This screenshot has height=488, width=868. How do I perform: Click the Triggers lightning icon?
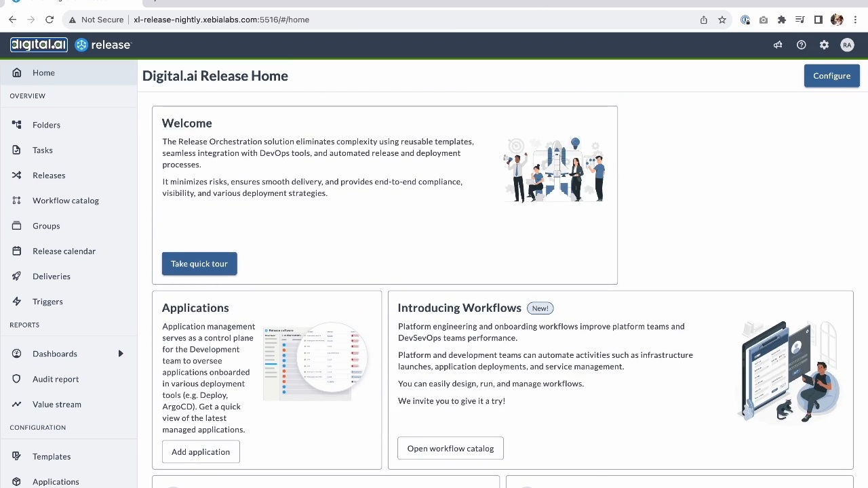point(17,302)
